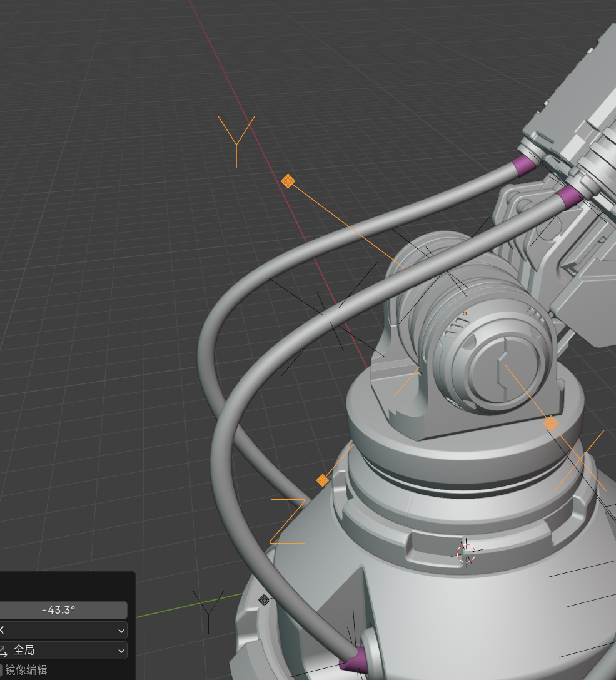Click the -43.3° angle field

(x=63, y=610)
